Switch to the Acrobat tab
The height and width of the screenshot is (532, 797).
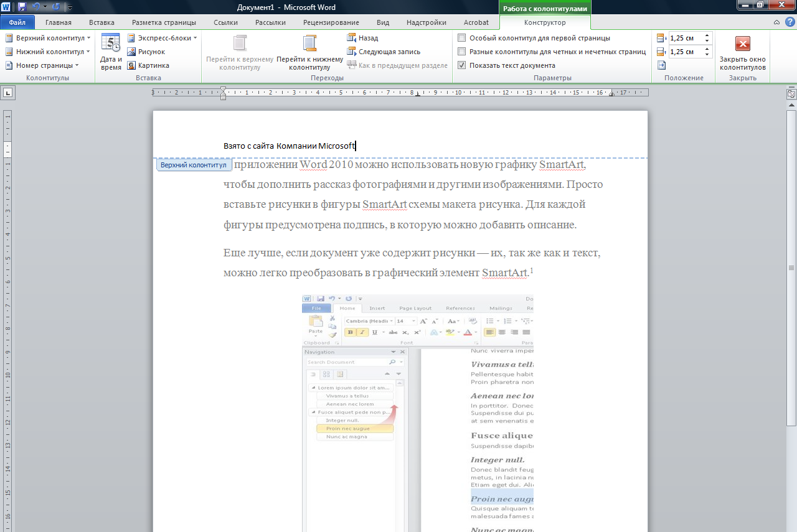coord(476,22)
